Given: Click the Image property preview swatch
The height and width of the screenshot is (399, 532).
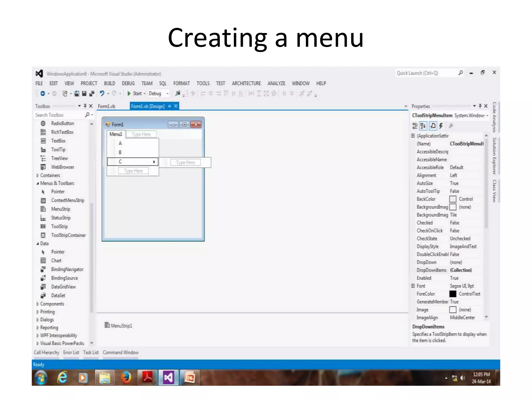Looking at the screenshot, I should [x=453, y=310].
